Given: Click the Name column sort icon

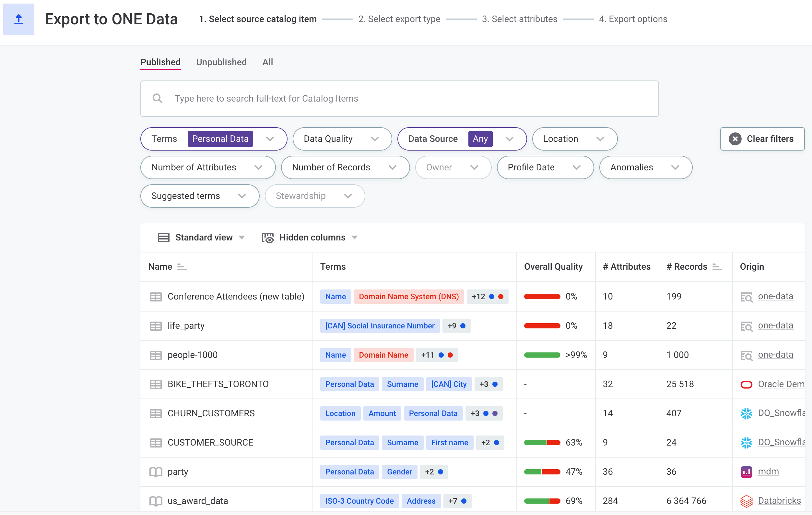Looking at the screenshot, I should [182, 267].
